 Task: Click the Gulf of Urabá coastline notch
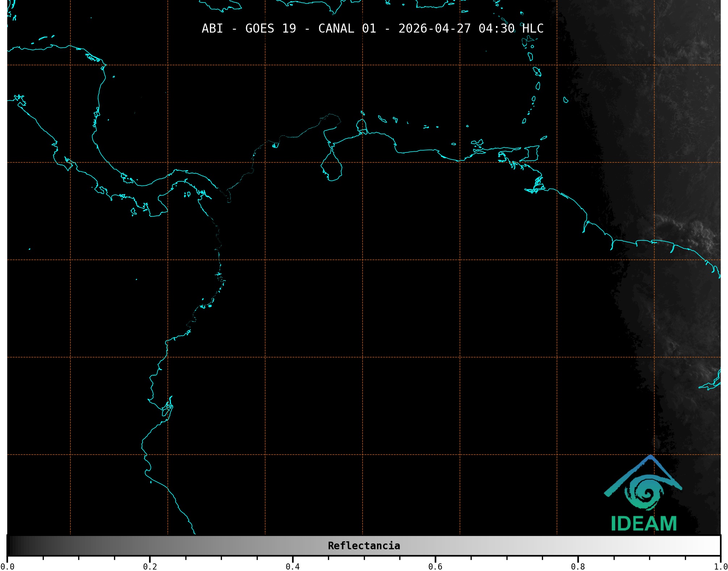point(228,196)
